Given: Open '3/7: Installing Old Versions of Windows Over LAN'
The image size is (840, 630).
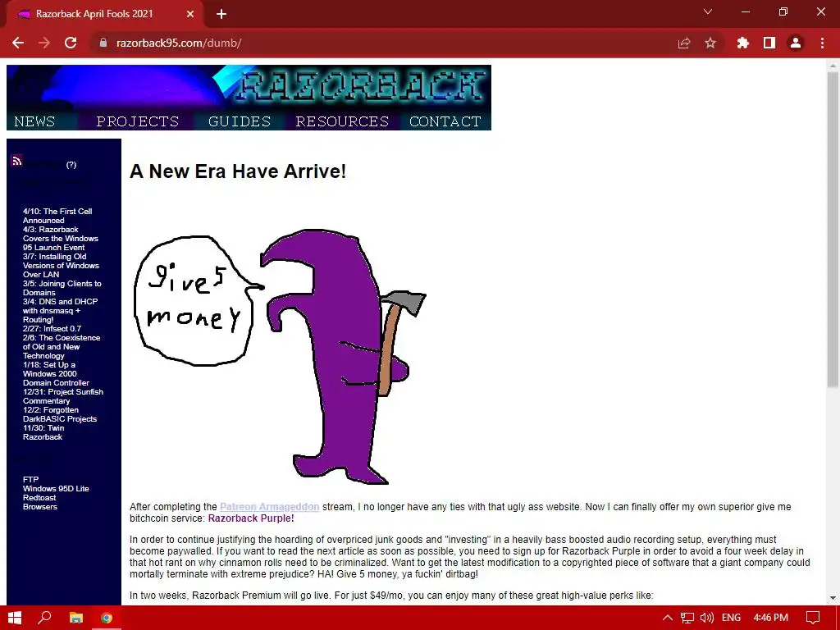Looking at the screenshot, I should 61,265.
